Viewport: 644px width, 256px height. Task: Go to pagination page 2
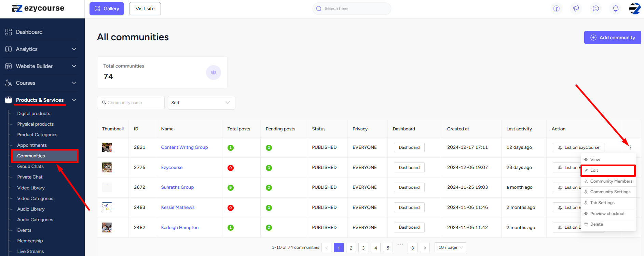pos(351,248)
